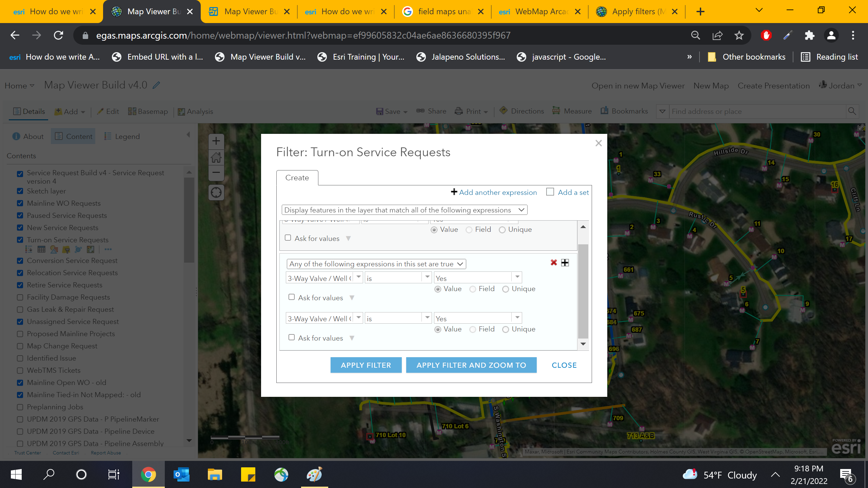The height and width of the screenshot is (488, 868).
Task: Open the match all expressions dropdown
Action: click(x=404, y=210)
